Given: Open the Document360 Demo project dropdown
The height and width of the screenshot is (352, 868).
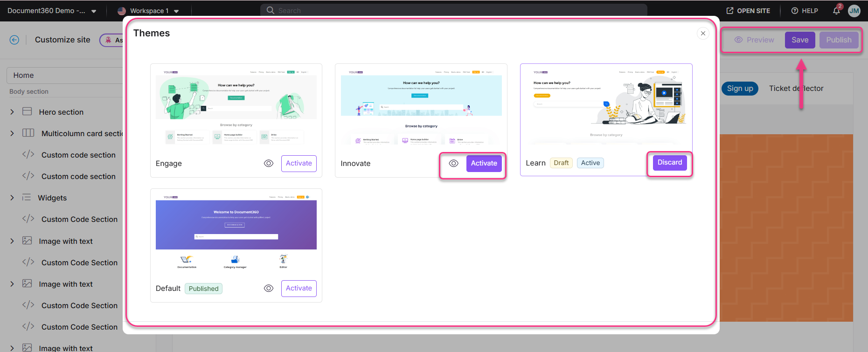Looking at the screenshot, I should click(52, 11).
